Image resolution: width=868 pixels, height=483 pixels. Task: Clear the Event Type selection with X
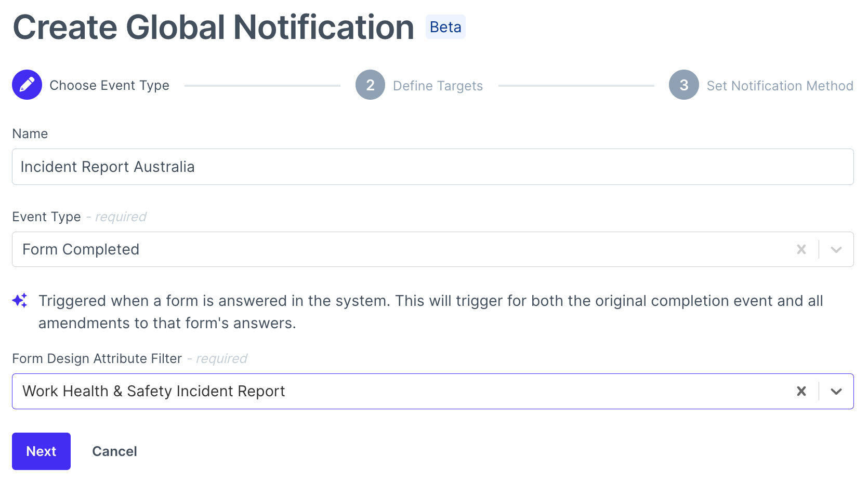[x=801, y=249]
